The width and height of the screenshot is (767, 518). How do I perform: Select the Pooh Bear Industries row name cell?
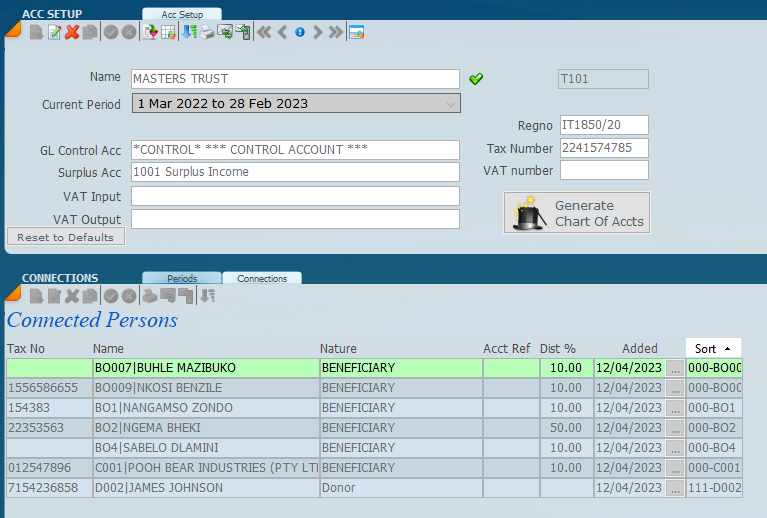click(x=205, y=468)
